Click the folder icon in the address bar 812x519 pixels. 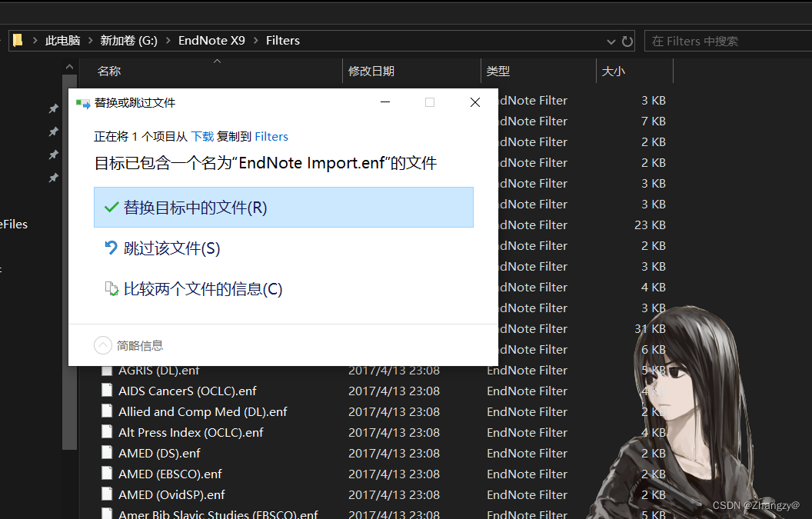click(x=18, y=41)
